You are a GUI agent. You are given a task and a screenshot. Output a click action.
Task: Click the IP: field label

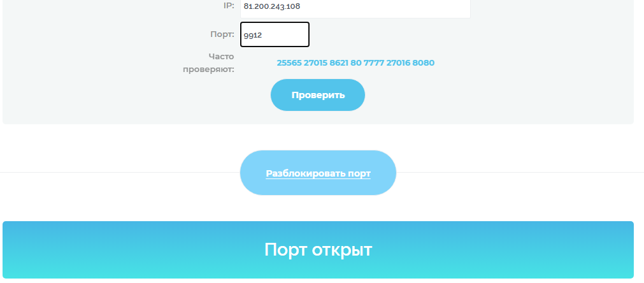pos(229,6)
